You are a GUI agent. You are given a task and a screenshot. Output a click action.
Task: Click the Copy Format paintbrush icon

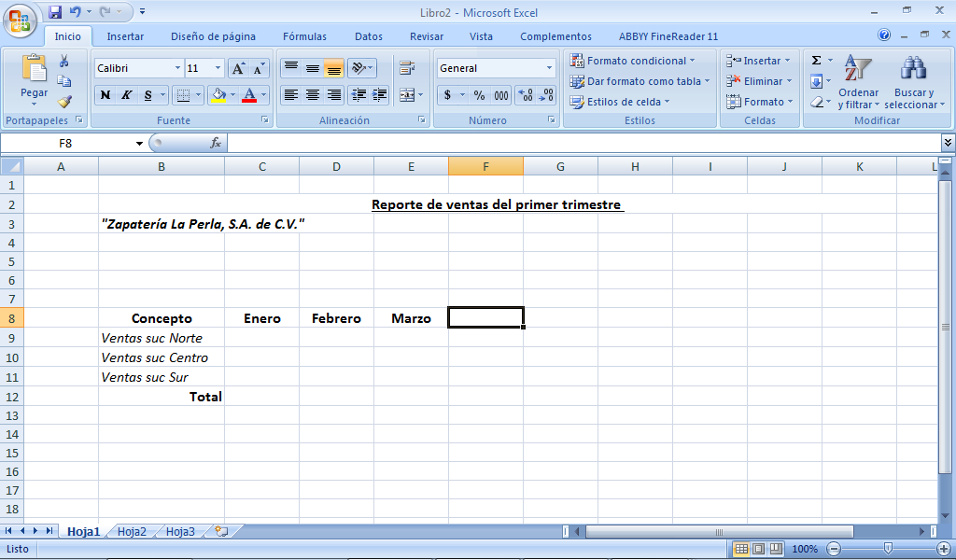[64, 102]
